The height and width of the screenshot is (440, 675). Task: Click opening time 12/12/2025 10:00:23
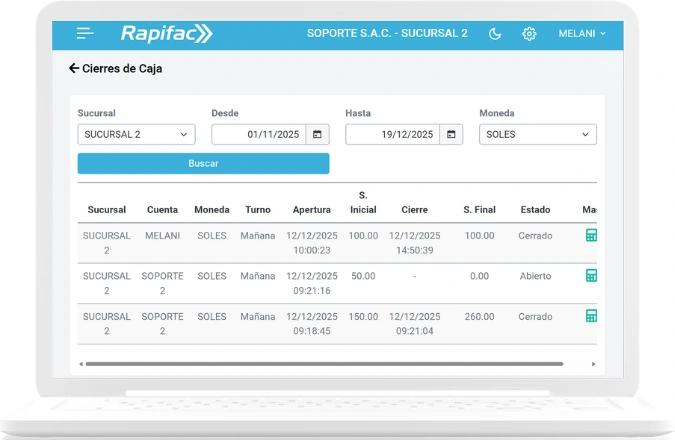click(312, 243)
